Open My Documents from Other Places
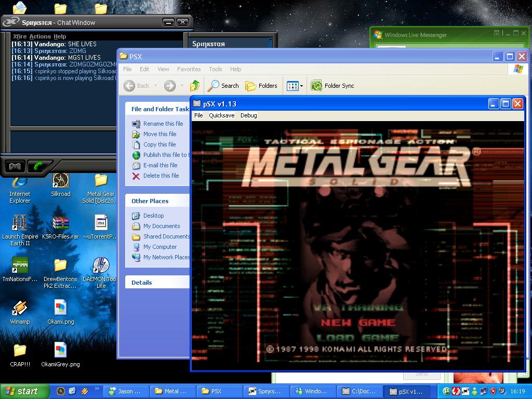532x399 pixels. (x=161, y=226)
